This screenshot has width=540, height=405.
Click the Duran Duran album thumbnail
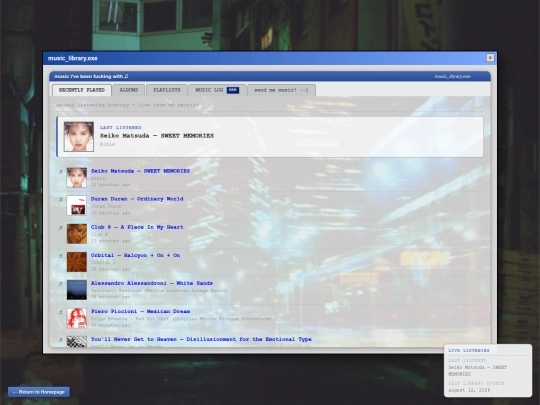coord(76,206)
